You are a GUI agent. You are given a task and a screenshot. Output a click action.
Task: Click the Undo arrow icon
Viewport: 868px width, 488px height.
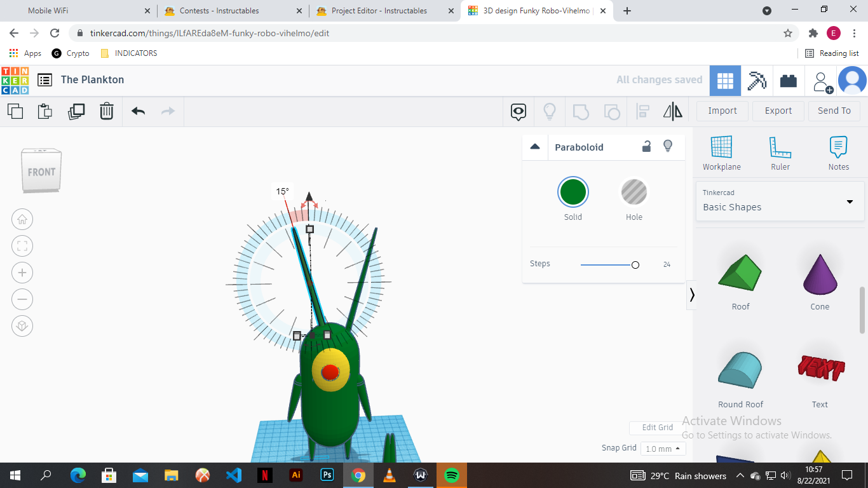click(x=138, y=111)
